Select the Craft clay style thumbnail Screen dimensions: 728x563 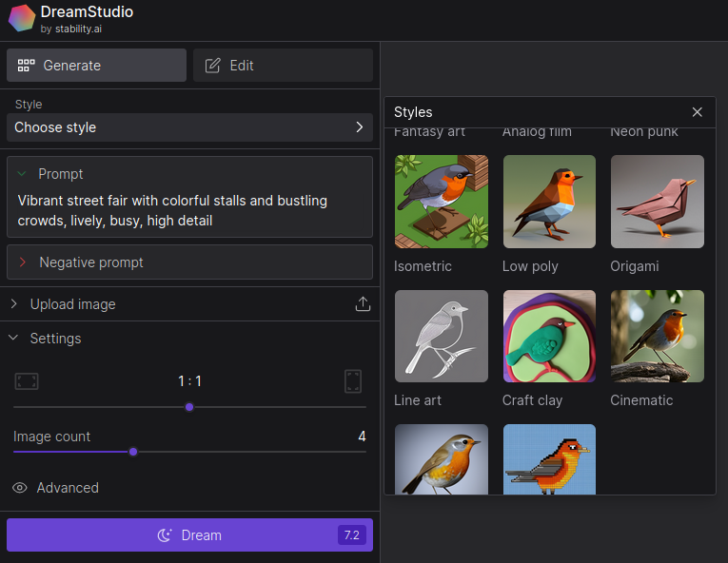[x=549, y=336]
